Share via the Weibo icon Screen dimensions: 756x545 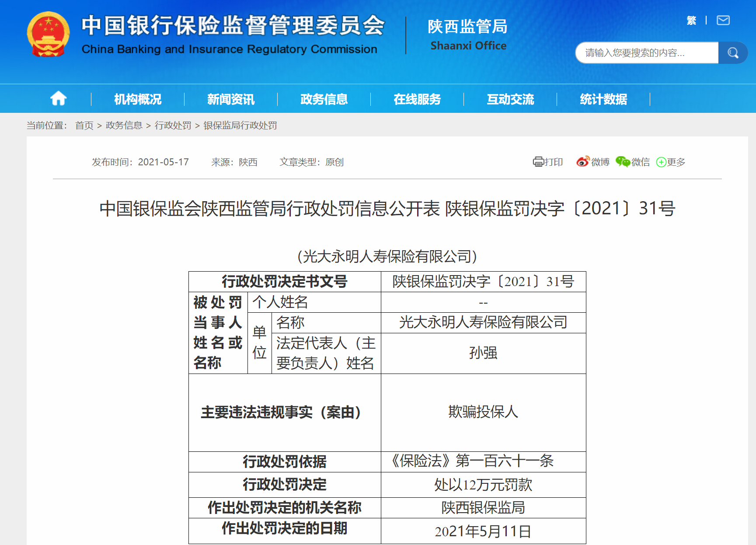pyautogui.click(x=583, y=161)
